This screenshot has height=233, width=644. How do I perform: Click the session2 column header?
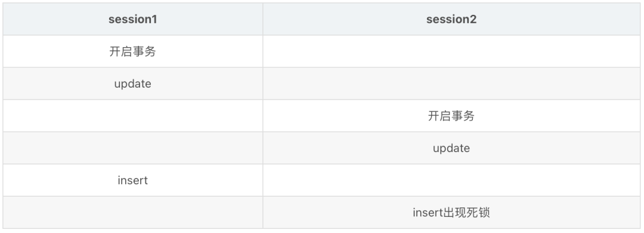click(x=451, y=19)
